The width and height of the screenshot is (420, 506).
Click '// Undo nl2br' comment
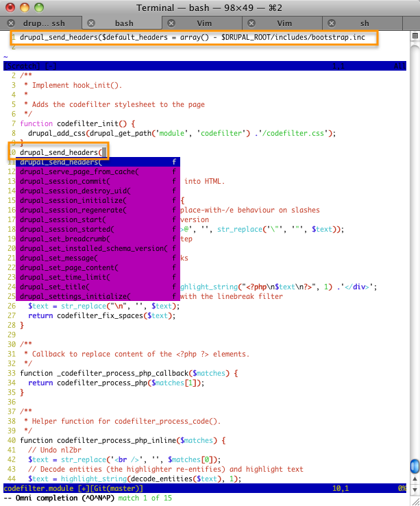coord(55,450)
